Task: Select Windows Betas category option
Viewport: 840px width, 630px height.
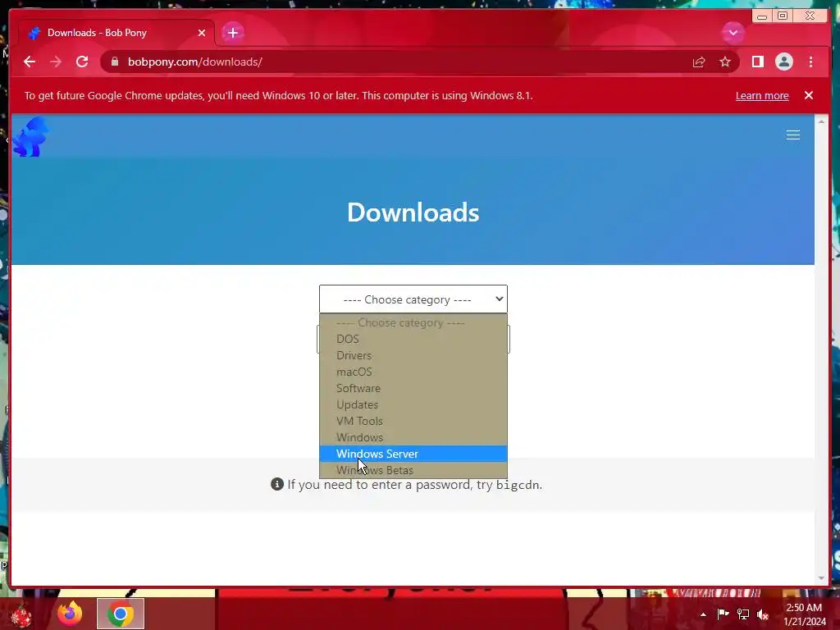Action: click(413, 470)
